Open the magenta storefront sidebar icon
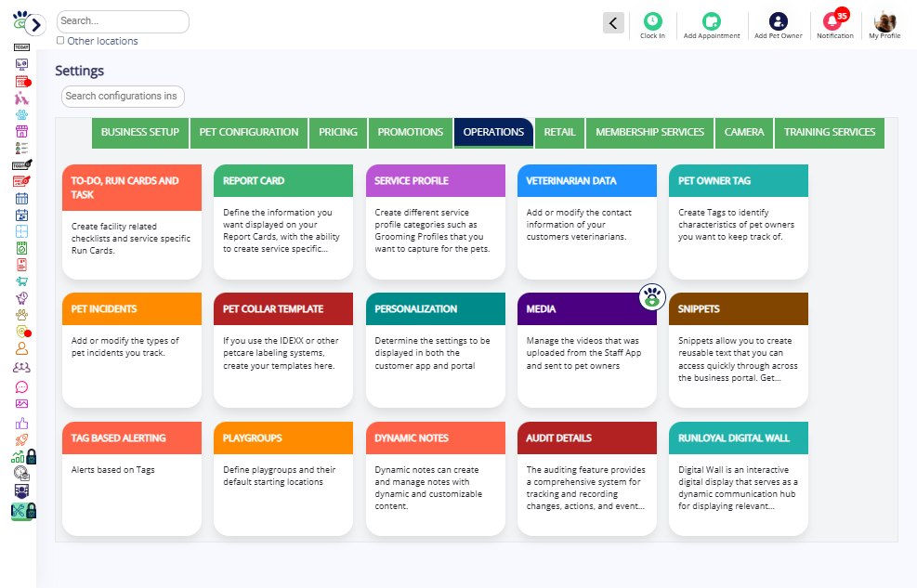This screenshot has height=588, width=917. click(x=21, y=132)
